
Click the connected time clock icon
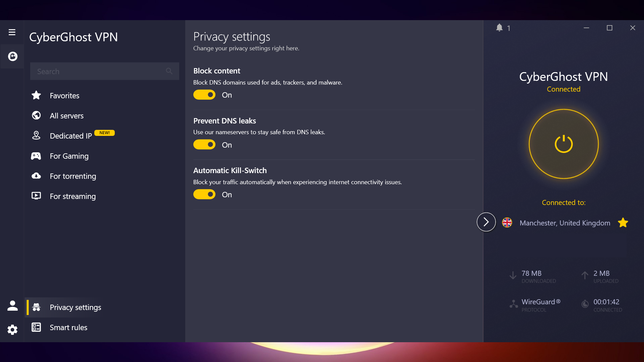[x=585, y=304]
